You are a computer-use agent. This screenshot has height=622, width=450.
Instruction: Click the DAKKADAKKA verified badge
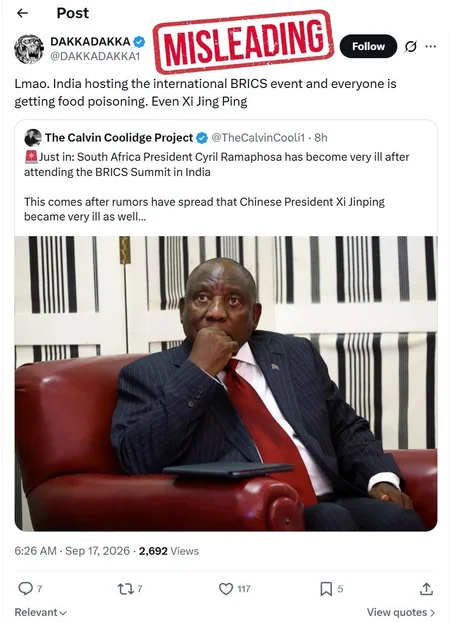(139, 41)
